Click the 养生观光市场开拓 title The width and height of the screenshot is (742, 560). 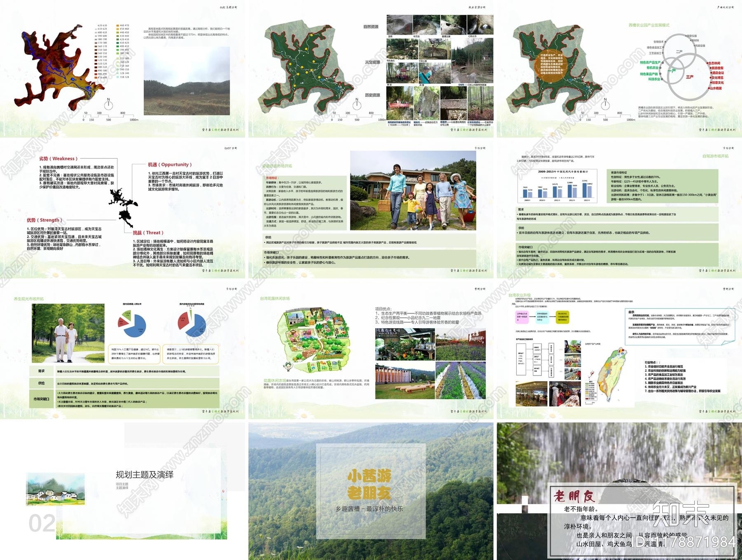point(29,299)
